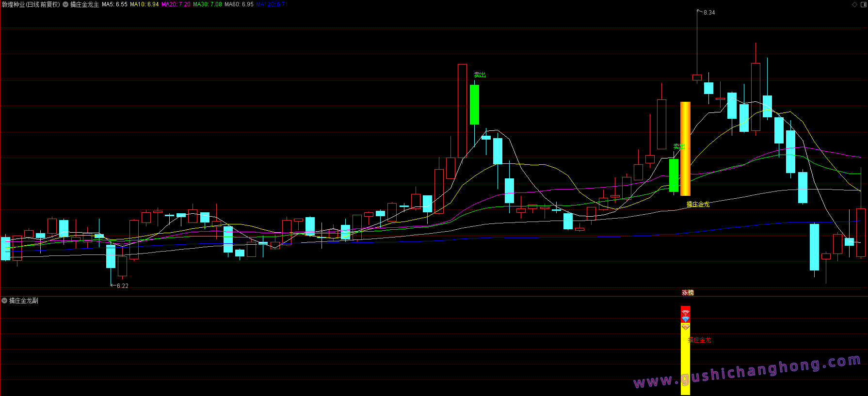Click the red diamond gem in sub-chart
Screen dimensions: 868x396
(685, 313)
